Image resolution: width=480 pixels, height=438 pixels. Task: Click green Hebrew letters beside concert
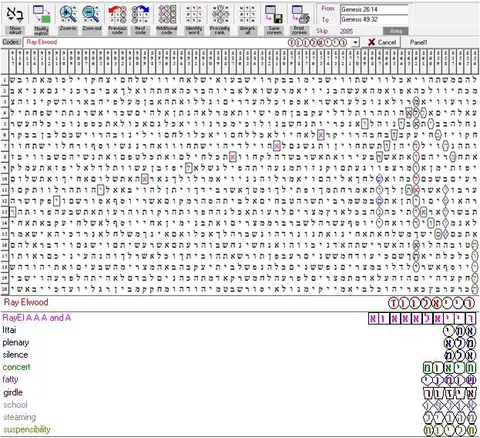click(449, 368)
